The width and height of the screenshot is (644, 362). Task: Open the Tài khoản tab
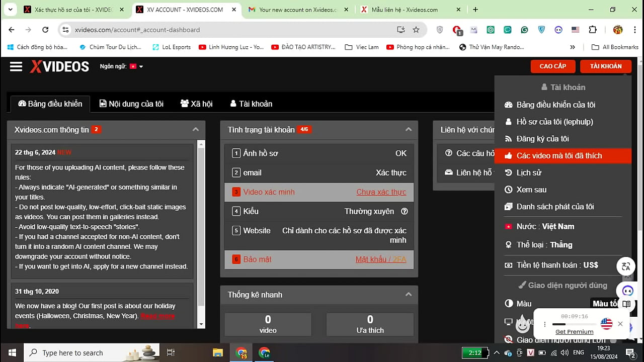pyautogui.click(x=251, y=104)
